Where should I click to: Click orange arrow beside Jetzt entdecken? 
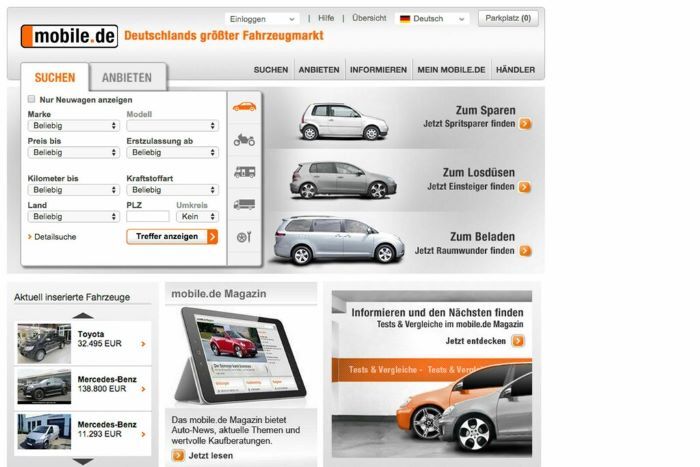pyautogui.click(x=518, y=341)
